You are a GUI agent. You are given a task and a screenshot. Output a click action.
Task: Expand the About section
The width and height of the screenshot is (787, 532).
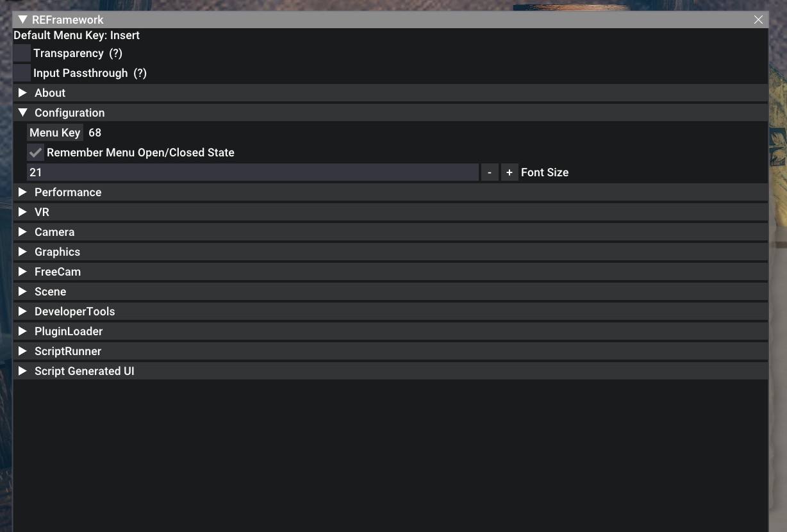pyautogui.click(x=390, y=93)
